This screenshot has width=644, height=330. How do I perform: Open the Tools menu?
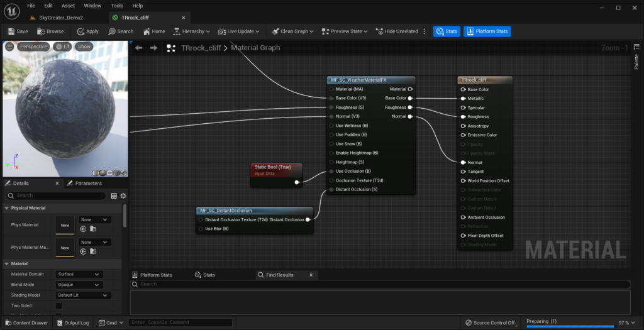[x=116, y=6]
